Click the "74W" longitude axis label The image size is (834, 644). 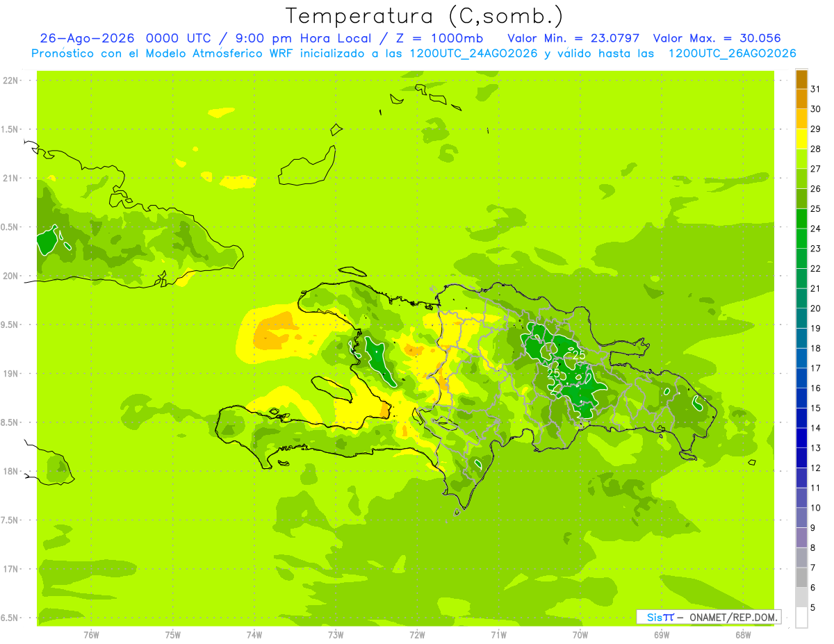point(254,635)
